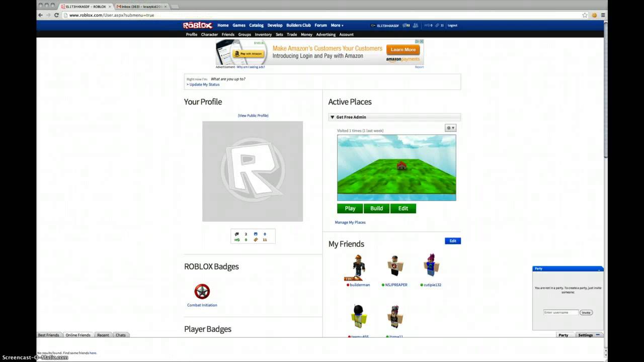Go to the Catalog page

tap(256, 25)
